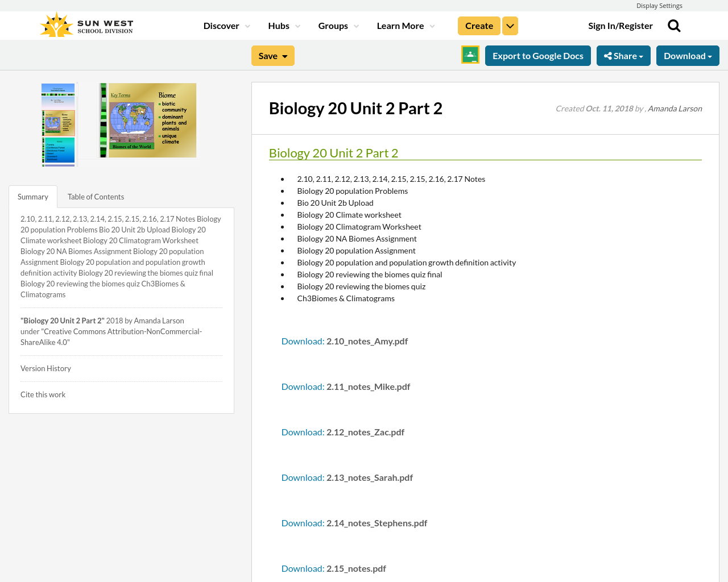This screenshot has width=728, height=582.
Task: Click Sign In/Register
Action: pos(620,25)
